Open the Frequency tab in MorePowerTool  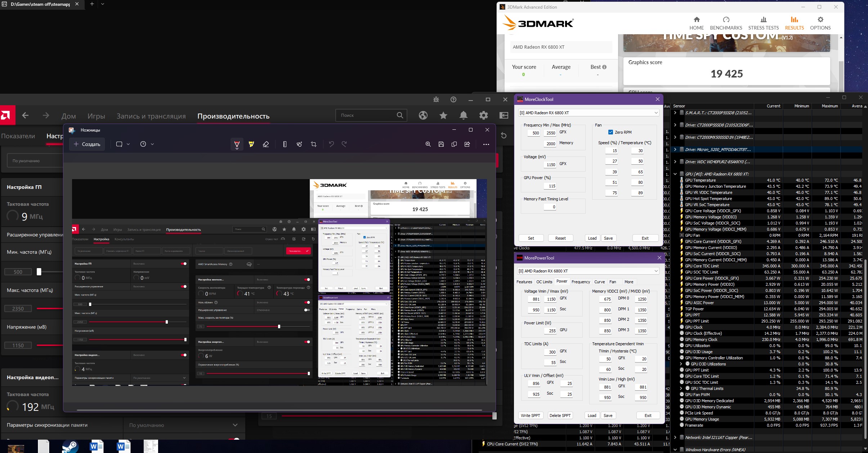coord(581,282)
